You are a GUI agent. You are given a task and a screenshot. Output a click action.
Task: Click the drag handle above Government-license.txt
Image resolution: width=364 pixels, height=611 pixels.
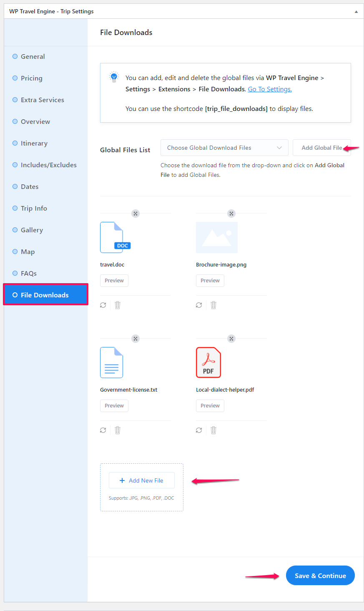[x=136, y=339]
